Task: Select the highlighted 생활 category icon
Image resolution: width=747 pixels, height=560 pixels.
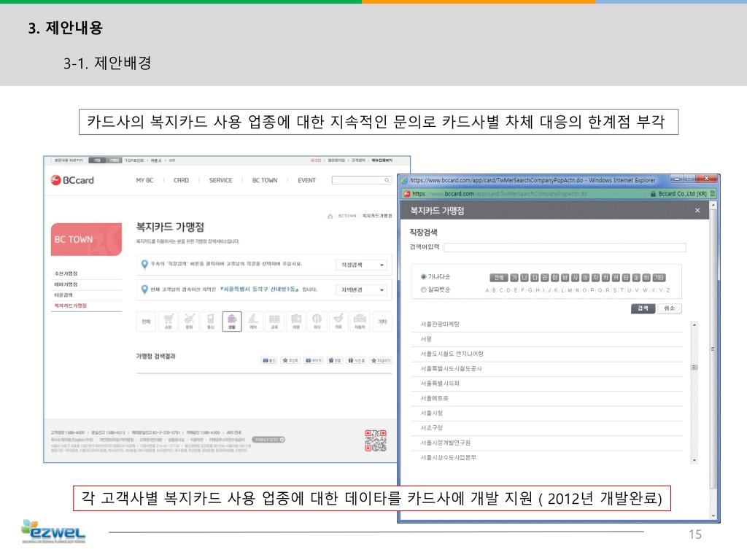Action: click(232, 321)
